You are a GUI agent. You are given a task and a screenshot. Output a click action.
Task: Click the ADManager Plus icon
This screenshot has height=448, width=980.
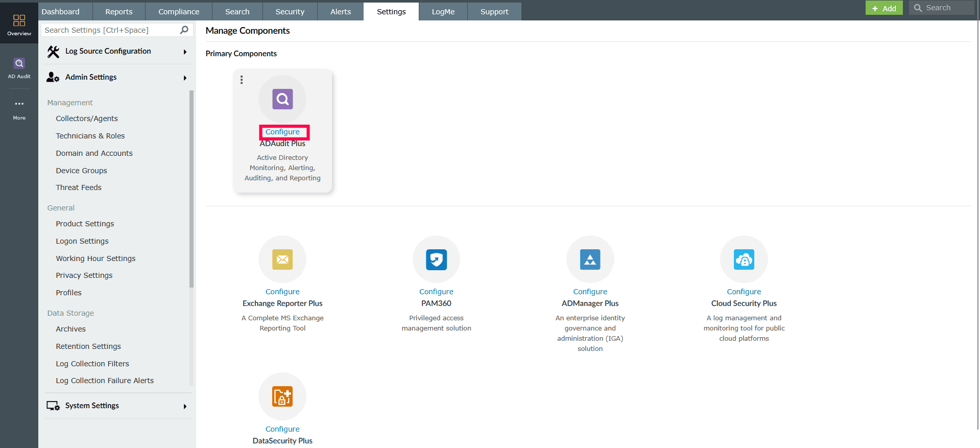[x=590, y=260]
